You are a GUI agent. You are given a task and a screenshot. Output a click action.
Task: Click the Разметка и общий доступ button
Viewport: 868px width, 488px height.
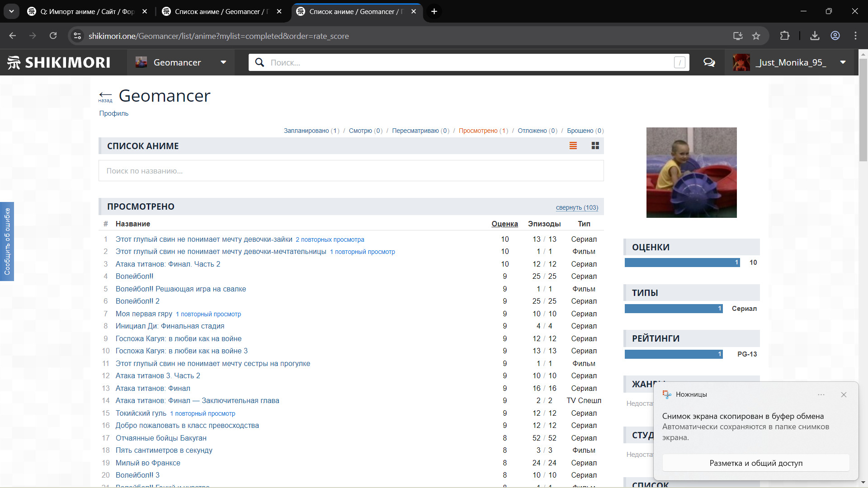755,463
